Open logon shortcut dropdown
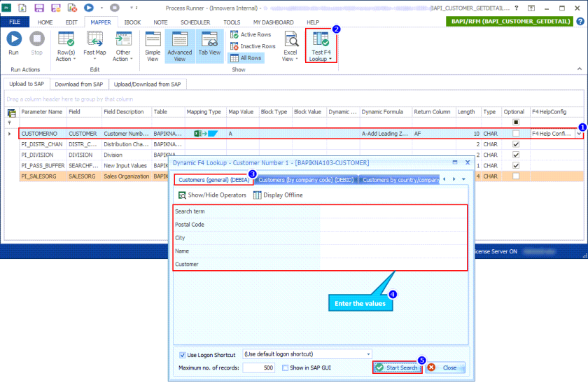The height and width of the screenshot is (385, 588). 368,354
